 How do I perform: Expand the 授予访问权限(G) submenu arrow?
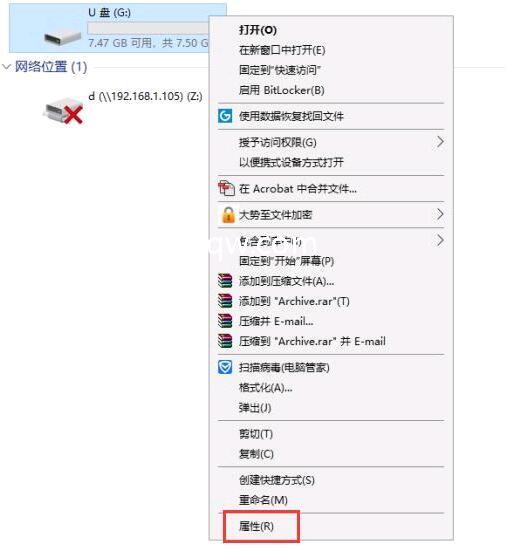440,142
